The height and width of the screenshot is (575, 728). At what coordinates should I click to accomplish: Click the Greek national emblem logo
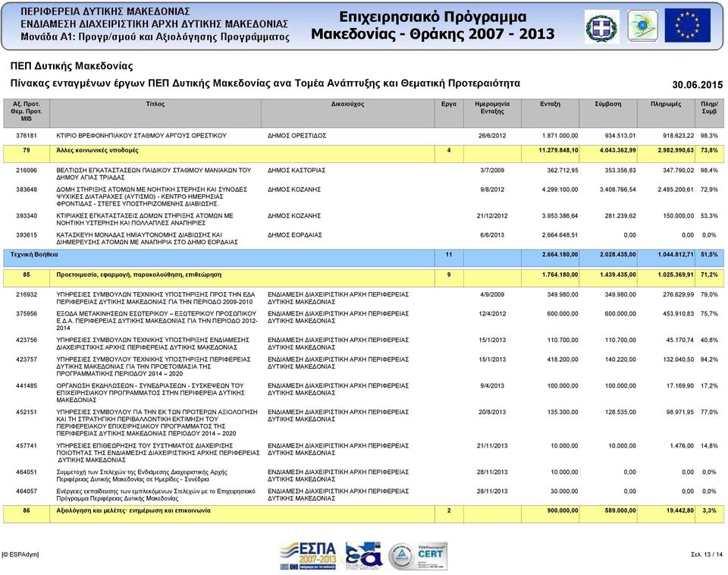pyautogui.click(x=601, y=27)
